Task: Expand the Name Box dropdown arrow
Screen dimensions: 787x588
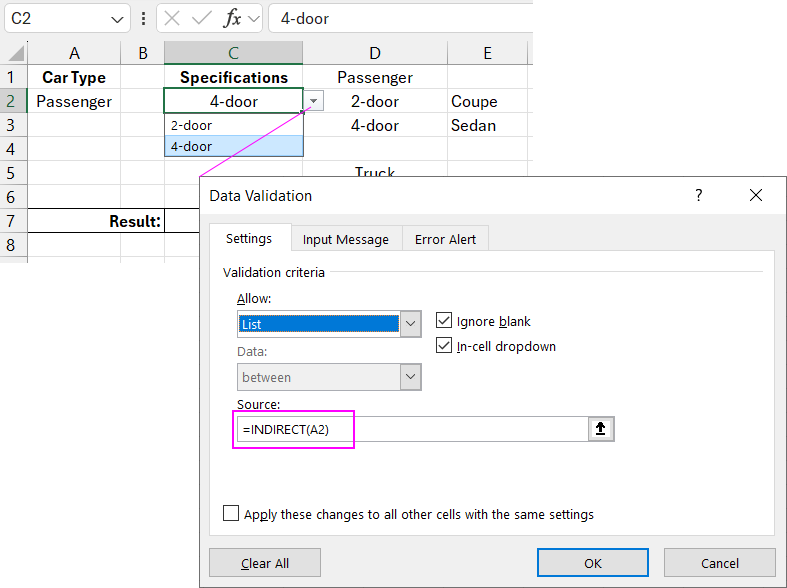Action: coord(117,20)
